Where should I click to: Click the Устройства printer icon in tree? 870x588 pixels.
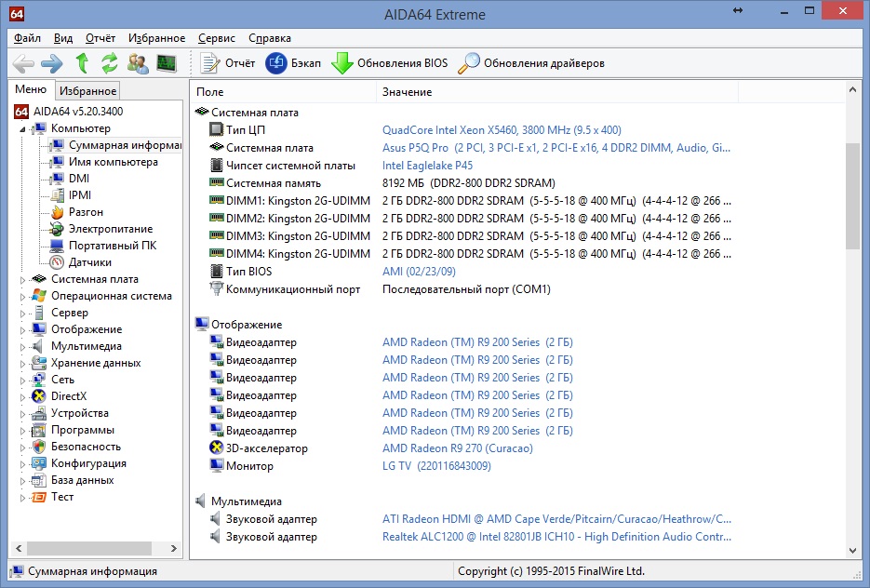tap(39, 413)
